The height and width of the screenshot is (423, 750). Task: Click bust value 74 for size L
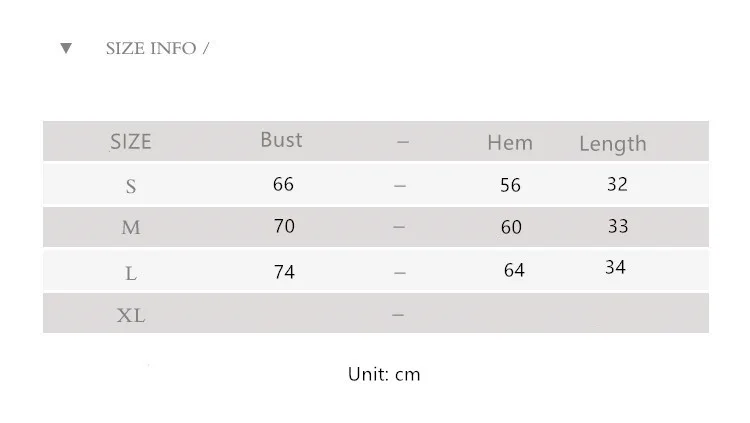tap(284, 272)
